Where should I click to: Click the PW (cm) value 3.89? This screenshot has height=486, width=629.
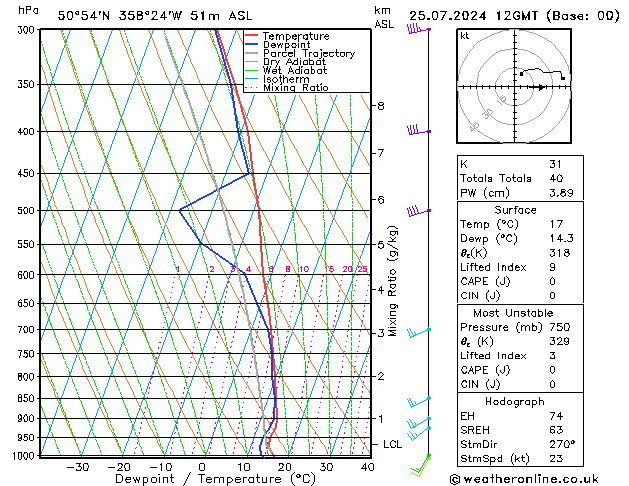pyautogui.click(x=561, y=193)
